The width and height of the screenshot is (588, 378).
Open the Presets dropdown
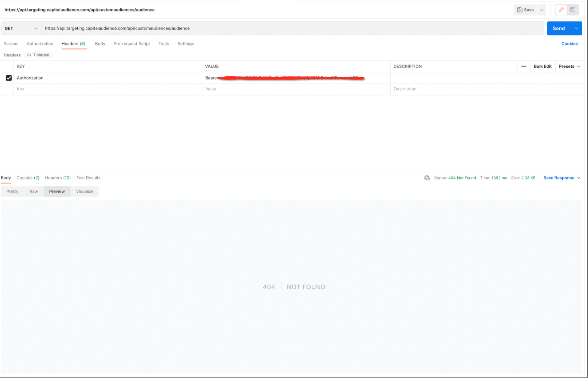tap(569, 66)
